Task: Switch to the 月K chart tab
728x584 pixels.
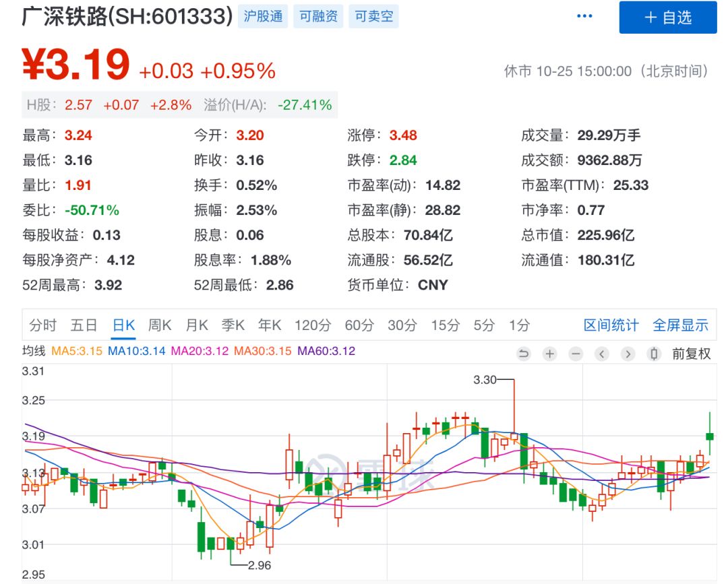Action: coord(197,325)
